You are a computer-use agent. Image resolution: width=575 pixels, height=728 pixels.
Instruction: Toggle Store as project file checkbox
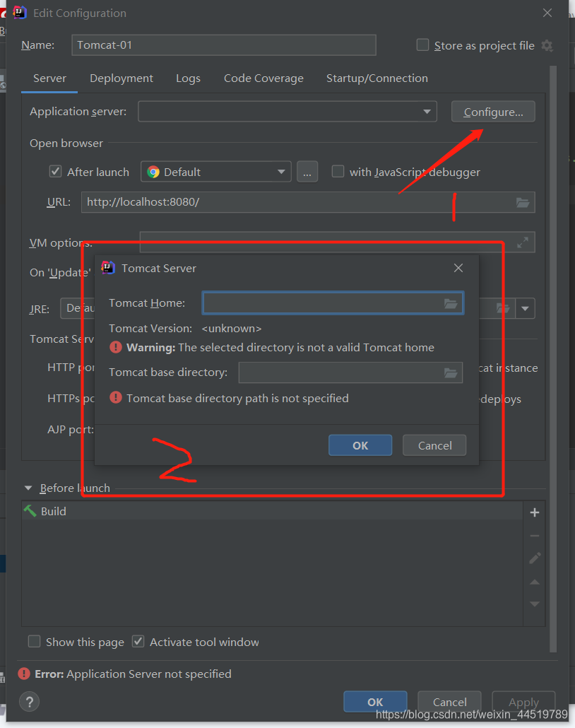422,45
